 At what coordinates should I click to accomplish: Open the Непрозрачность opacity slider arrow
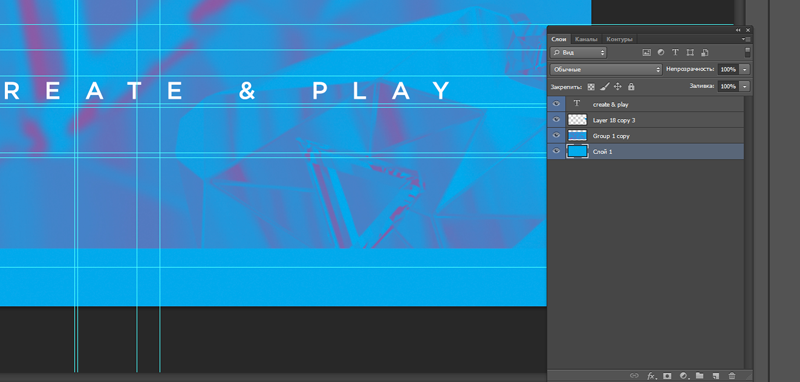[x=745, y=69]
